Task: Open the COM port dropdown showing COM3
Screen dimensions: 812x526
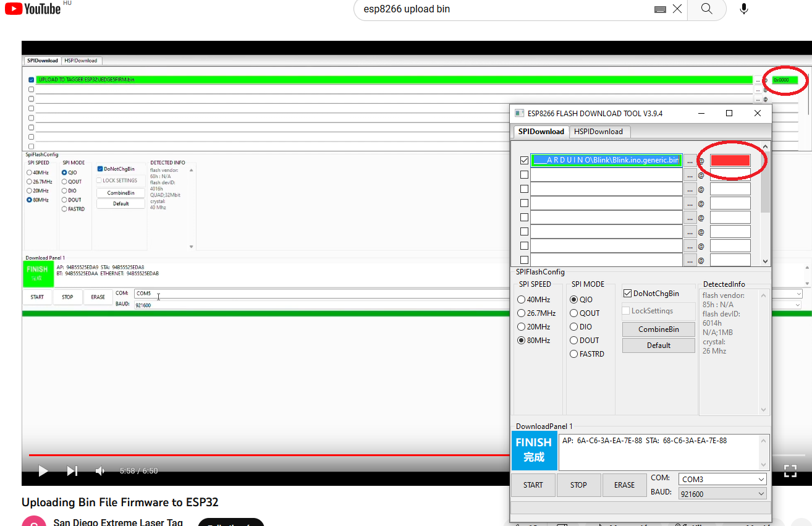Action: pyautogui.click(x=722, y=479)
